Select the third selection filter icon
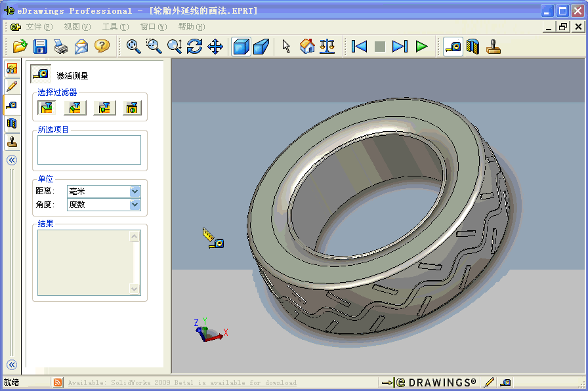 104,108
